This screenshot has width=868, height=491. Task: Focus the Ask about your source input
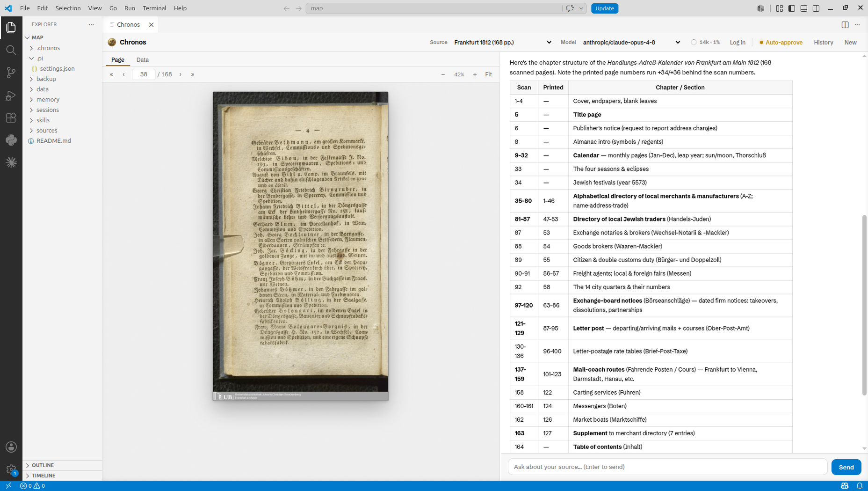[x=667, y=467]
